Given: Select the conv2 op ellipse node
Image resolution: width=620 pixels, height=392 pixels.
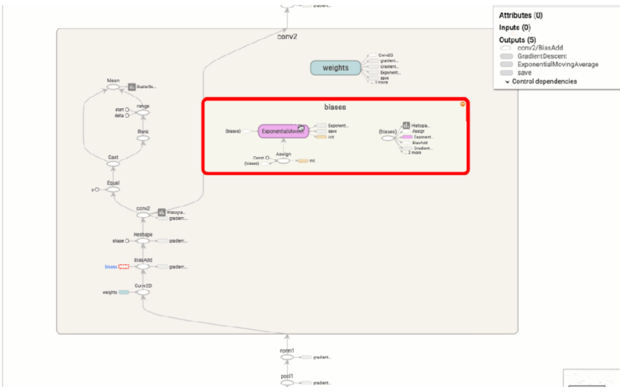Looking at the screenshot, I should 143,215.
